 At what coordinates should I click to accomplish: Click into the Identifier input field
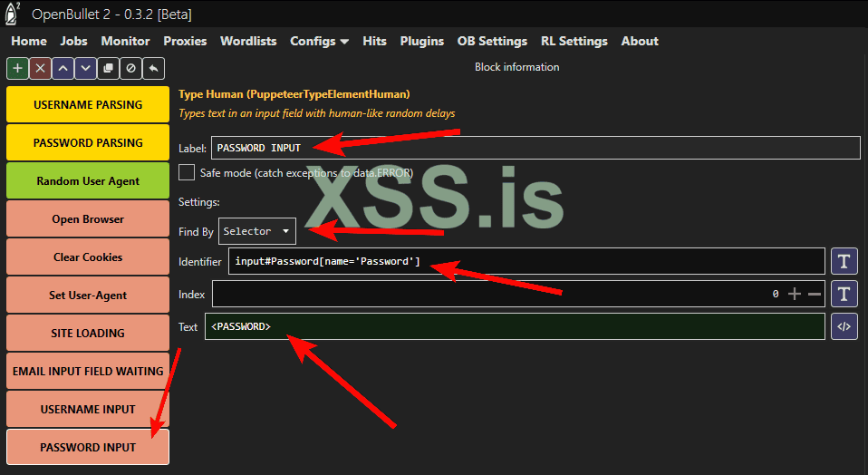526,261
